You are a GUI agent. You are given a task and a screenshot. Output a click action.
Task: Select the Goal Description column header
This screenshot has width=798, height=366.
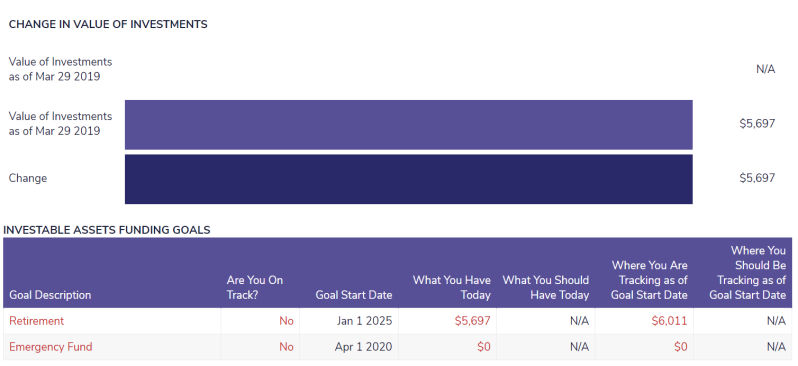pyautogui.click(x=50, y=295)
